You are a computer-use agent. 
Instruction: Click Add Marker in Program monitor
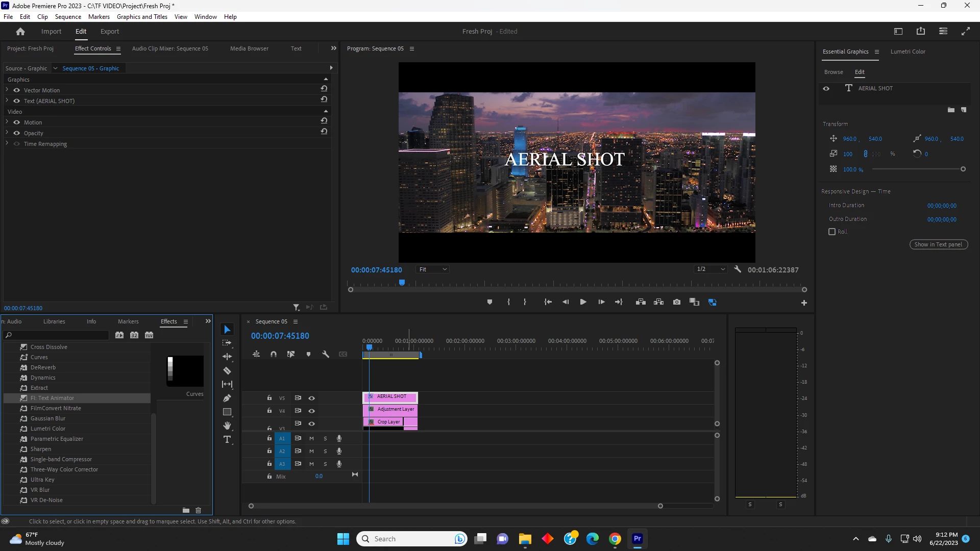click(x=489, y=302)
